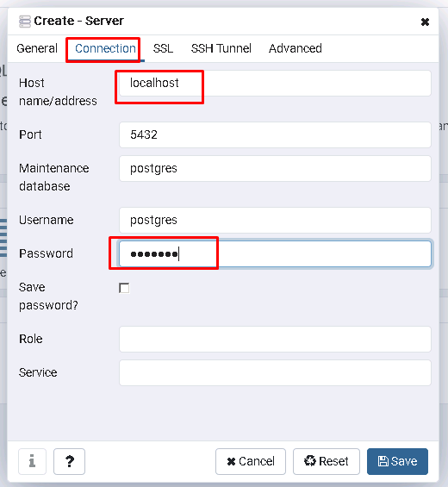Go to the SSH Tunnel tab
448x487 pixels.
(221, 49)
